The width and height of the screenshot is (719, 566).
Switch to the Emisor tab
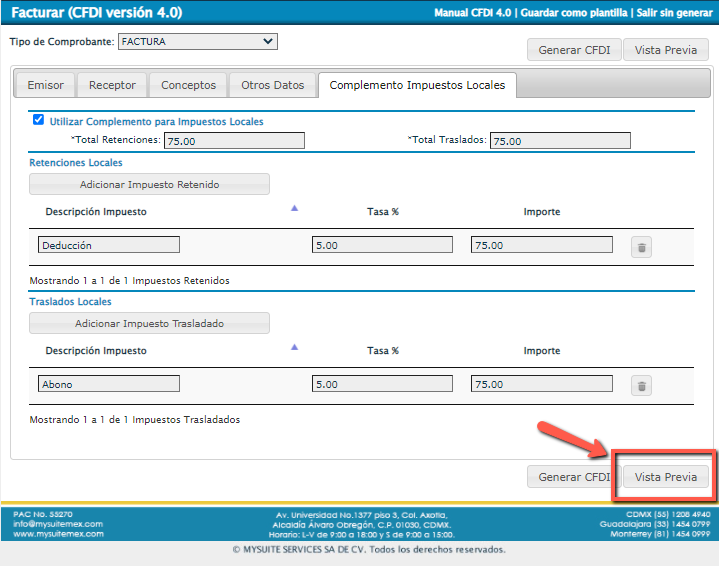(x=45, y=86)
